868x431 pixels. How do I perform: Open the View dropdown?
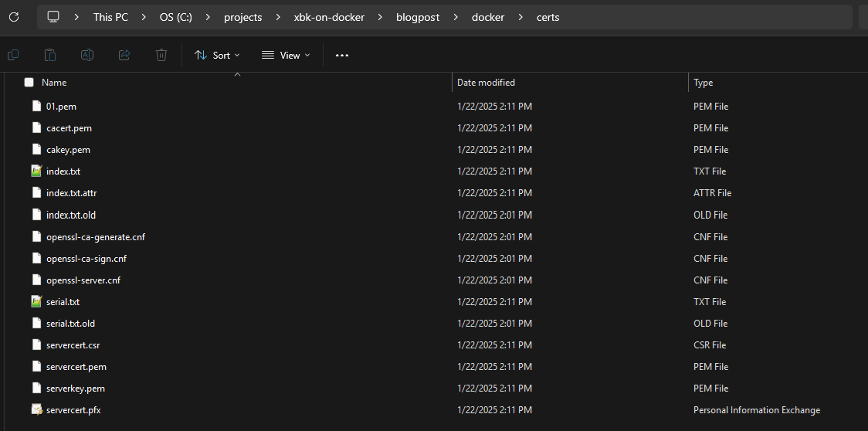(286, 55)
